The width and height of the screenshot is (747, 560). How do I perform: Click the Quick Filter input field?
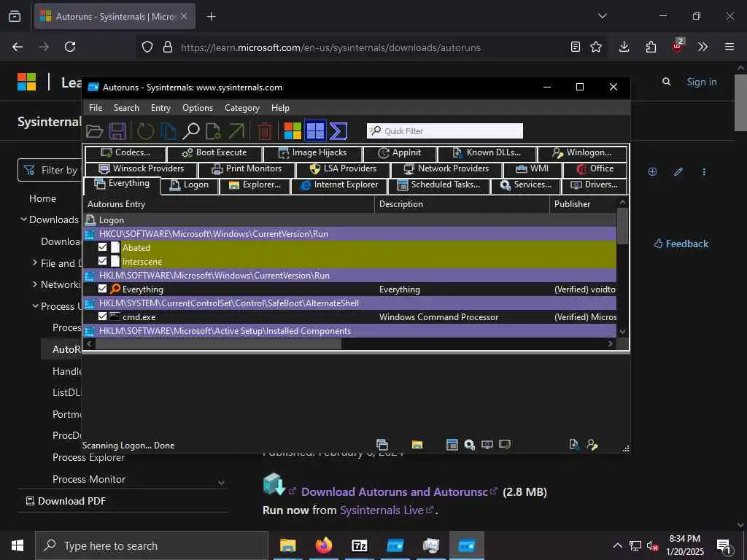point(445,131)
